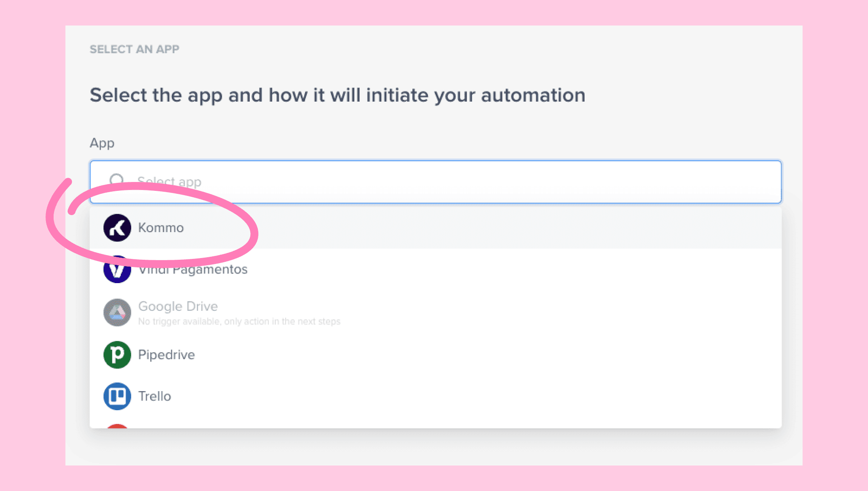Click blank space in Trello row

click(x=468, y=396)
